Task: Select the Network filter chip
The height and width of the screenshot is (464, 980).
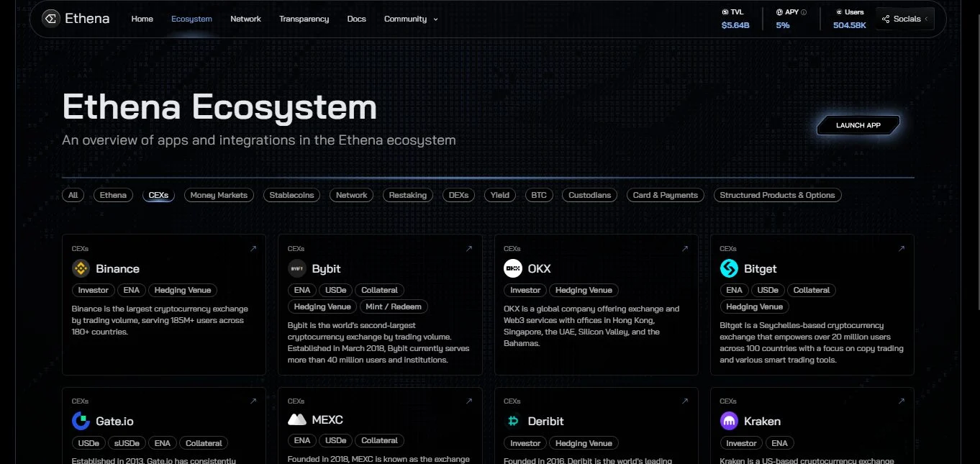Action: tap(352, 195)
